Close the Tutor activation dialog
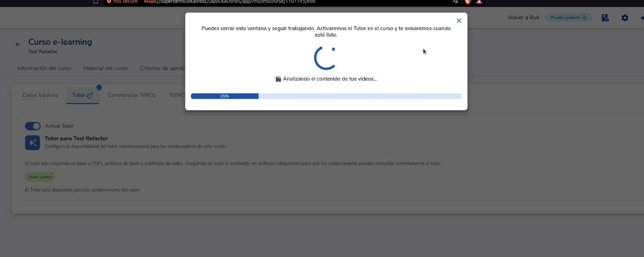Screen dimensions: 644x257 click(459, 21)
